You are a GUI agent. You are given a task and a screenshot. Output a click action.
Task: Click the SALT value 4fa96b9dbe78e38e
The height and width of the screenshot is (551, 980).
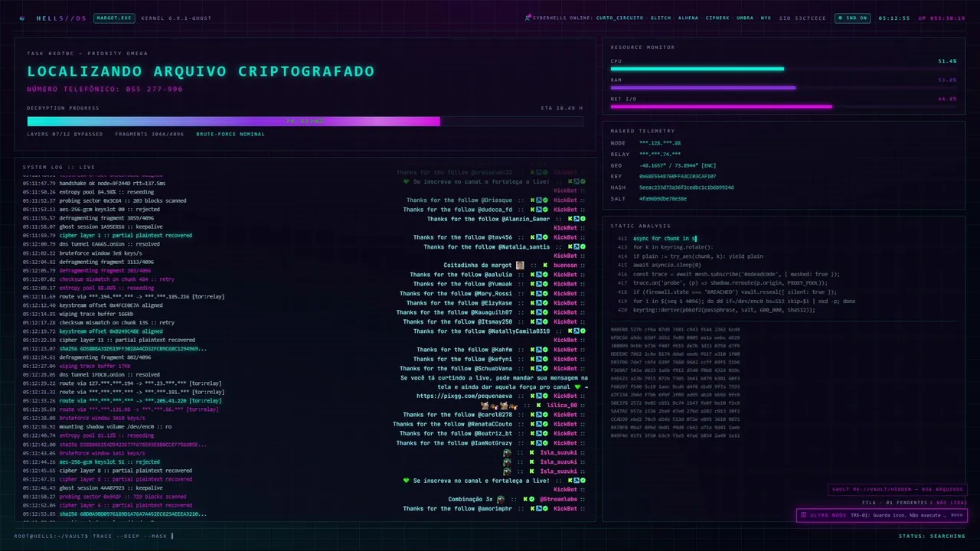[x=663, y=198]
